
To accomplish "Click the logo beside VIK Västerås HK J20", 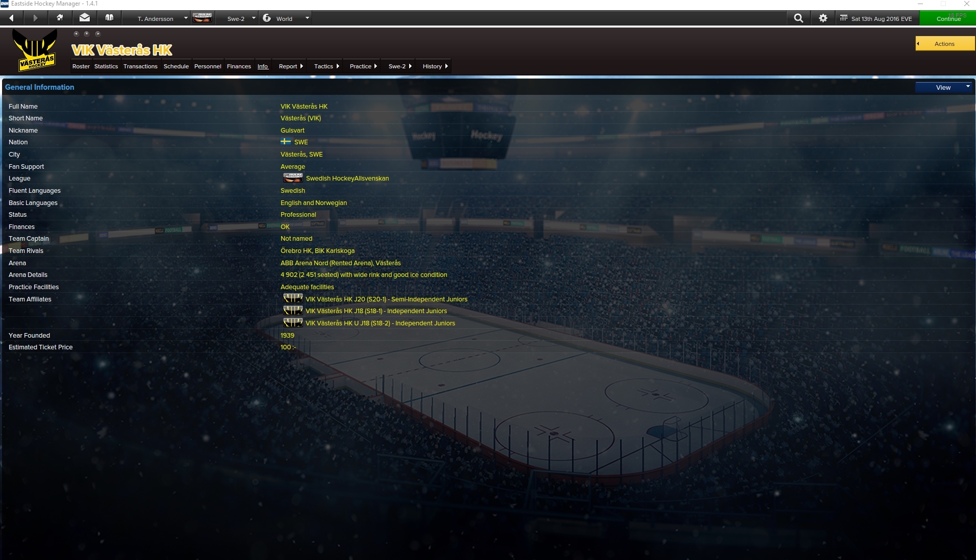I will (x=293, y=299).
